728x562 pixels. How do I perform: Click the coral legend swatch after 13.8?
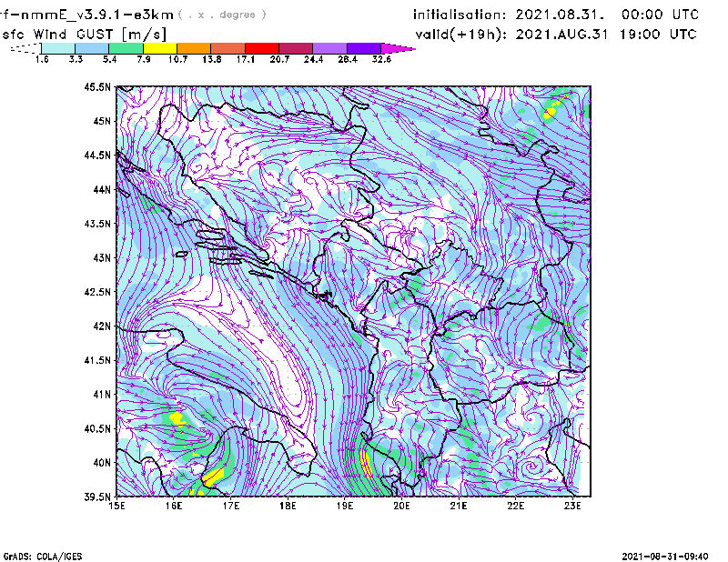(x=228, y=48)
